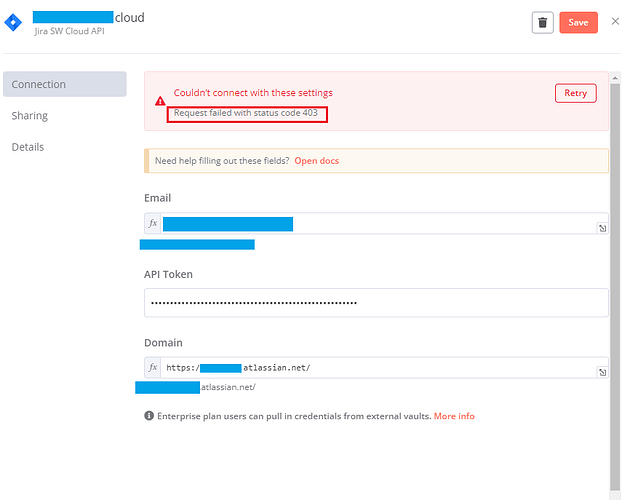Click the red warning triangle icon
The width and height of the screenshot is (622, 500).
[160, 101]
